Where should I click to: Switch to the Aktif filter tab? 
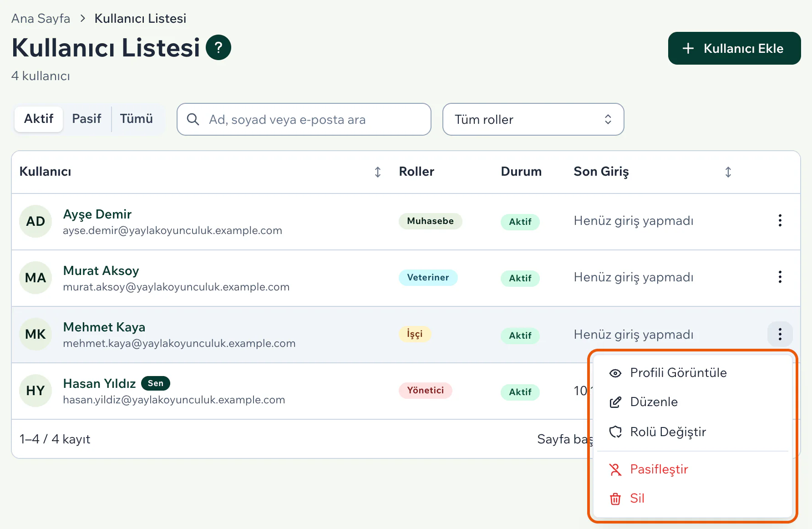(x=39, y=119)
